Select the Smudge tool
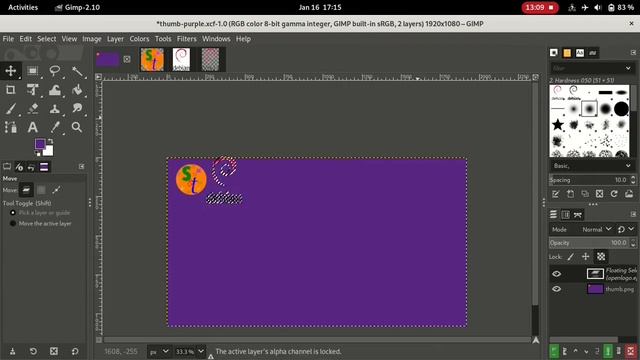The height and width of the screenshot is (360, 640). 77,109
